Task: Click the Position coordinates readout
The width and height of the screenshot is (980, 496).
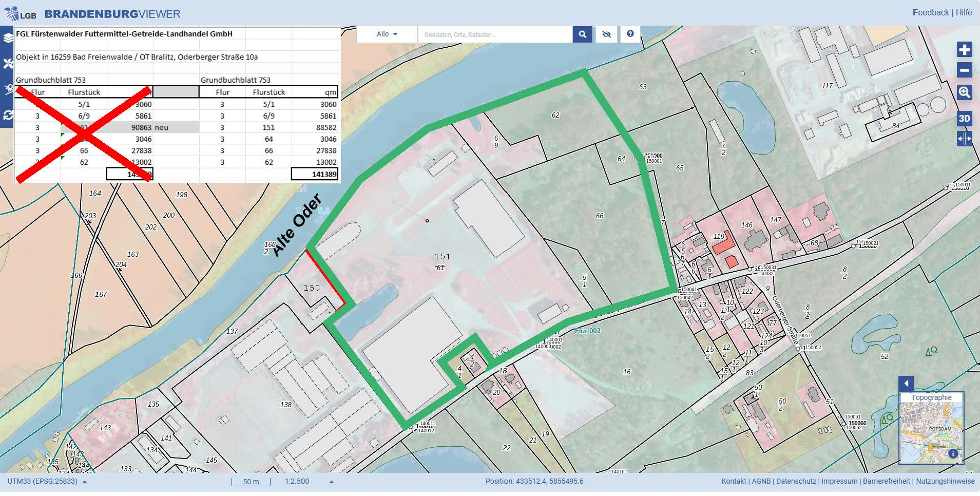Action: point(534,482)
